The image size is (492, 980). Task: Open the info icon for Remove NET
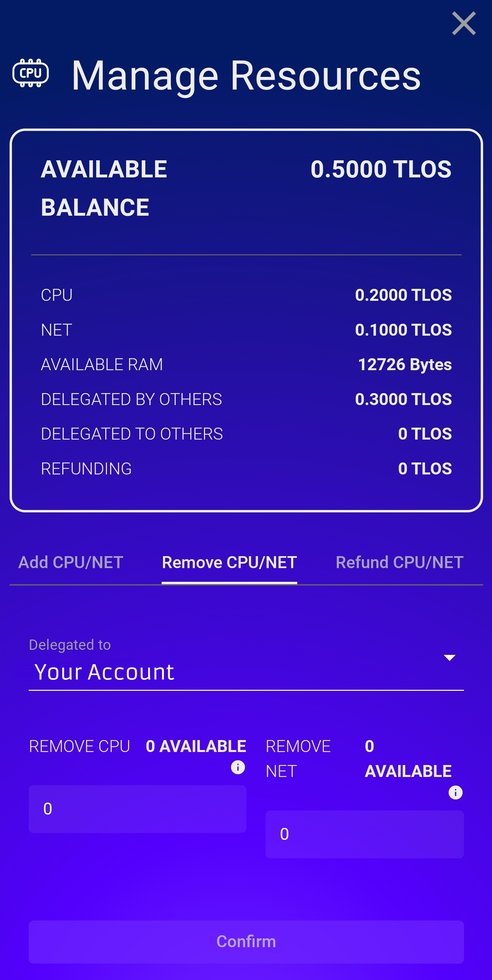[455, 792]
